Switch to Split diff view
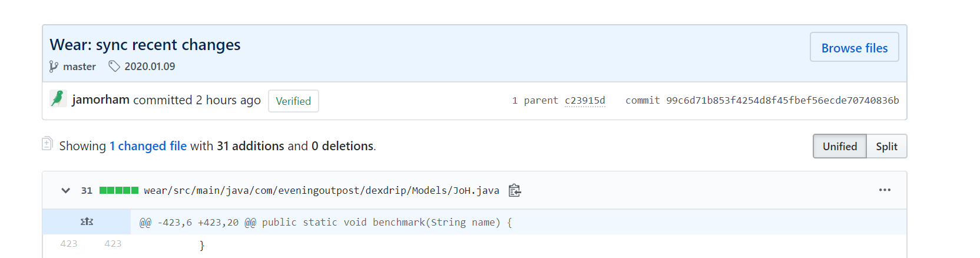 pos(886,146)
